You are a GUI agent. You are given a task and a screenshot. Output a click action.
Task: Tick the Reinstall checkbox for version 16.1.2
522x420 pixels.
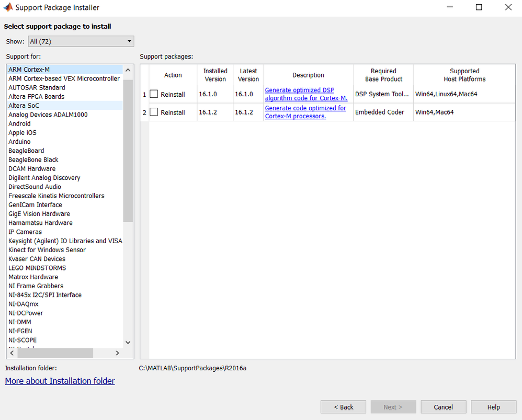pyautogui.click(x=154, y=112)
